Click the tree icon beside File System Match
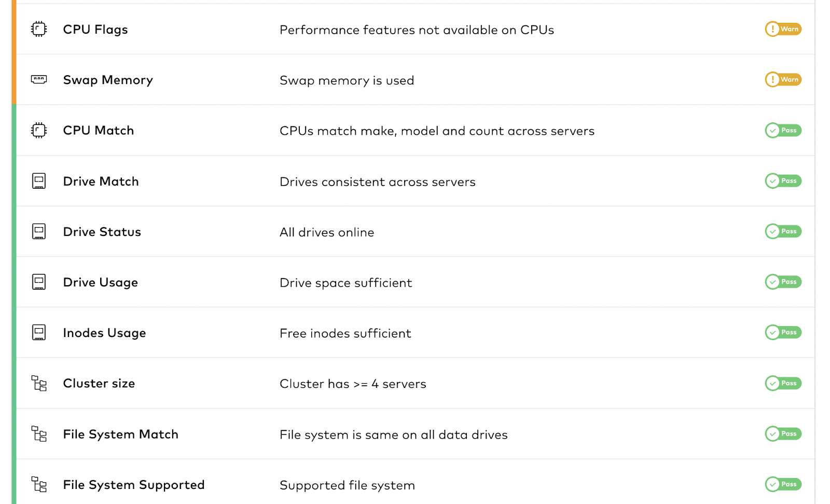This screenshot has width=830, height=504. pyautogui.click(x=39, y=433)
